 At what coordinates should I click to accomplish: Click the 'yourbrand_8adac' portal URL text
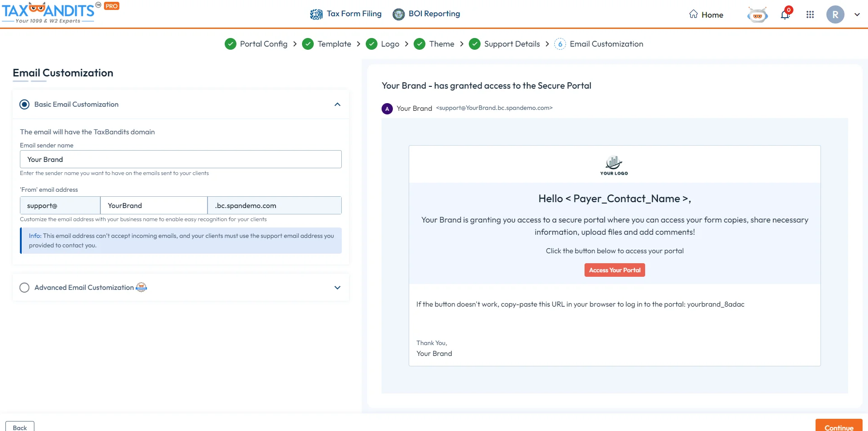716,304
